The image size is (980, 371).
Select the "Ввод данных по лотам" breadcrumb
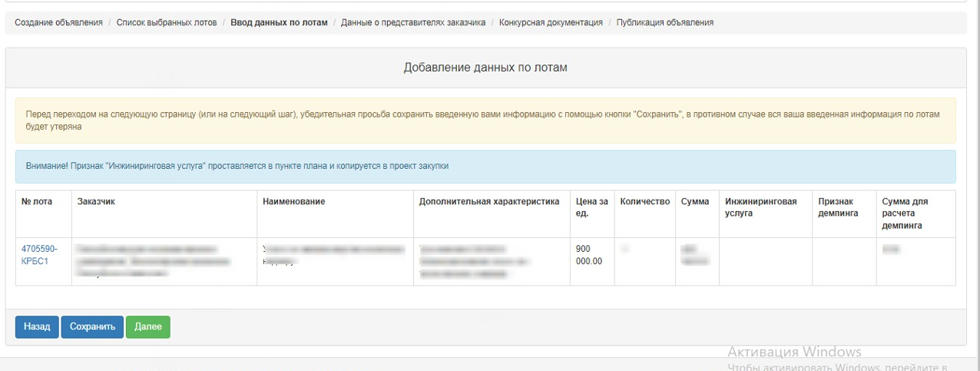(x=279, y=23)
